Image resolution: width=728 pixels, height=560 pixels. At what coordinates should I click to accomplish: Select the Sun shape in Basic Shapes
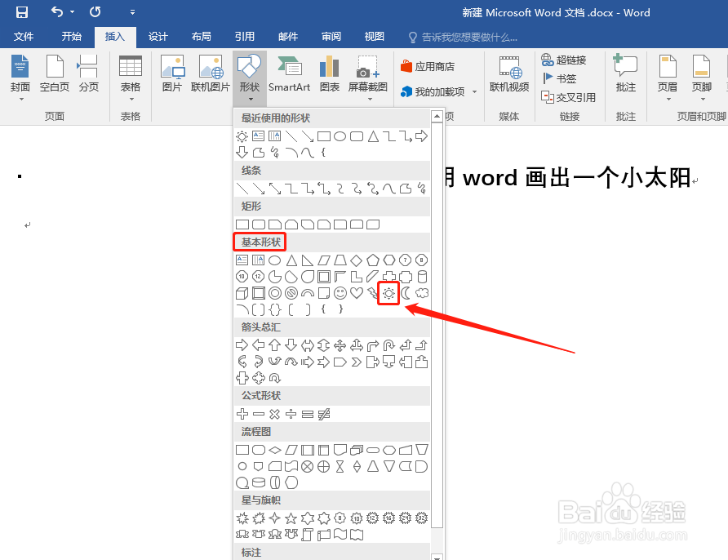[x=388, y=293]
